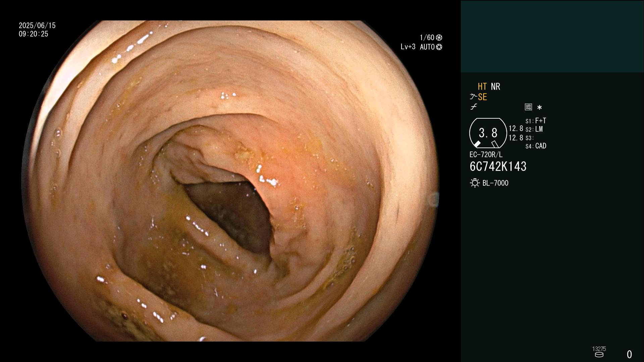The width and height of the screenshot is (644, 362).
Task: Click the date 2025/06/15
Action: pyautogui.click(x=37, y=25)
